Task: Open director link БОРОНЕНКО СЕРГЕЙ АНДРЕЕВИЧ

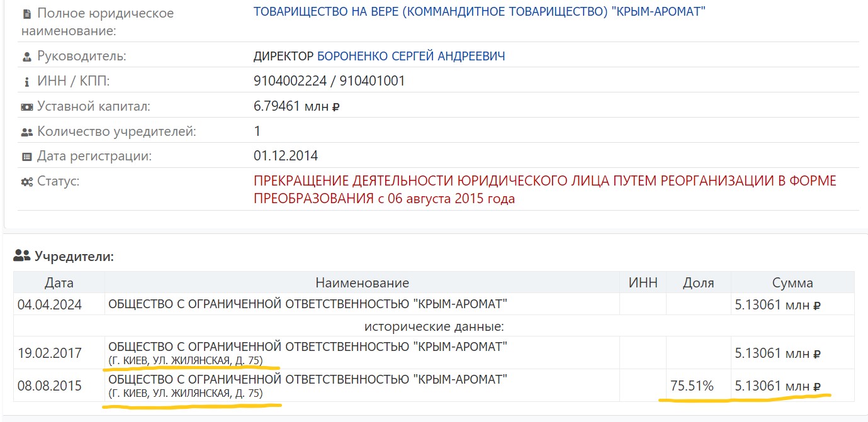Action: point(410,57)
